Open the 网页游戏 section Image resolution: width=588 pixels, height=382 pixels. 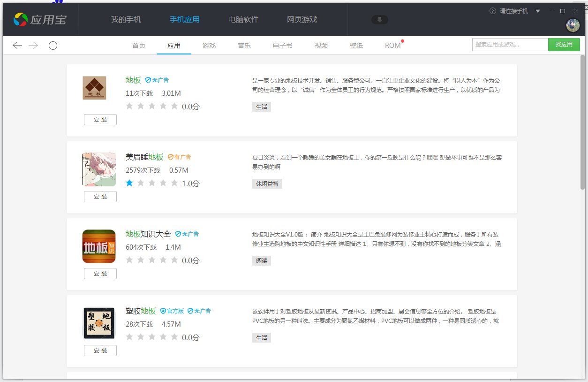point(302,20)
